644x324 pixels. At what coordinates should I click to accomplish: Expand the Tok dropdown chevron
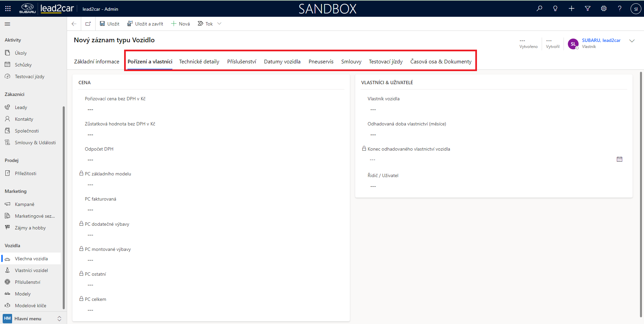pos(219,24)
